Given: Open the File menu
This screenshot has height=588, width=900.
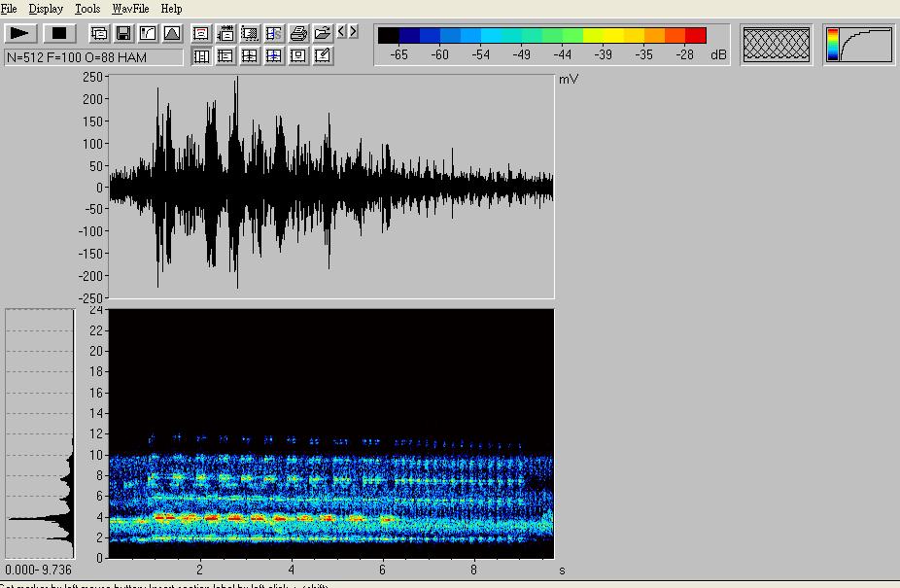Looking at the screenshot, I should click(x=9, y=9).
